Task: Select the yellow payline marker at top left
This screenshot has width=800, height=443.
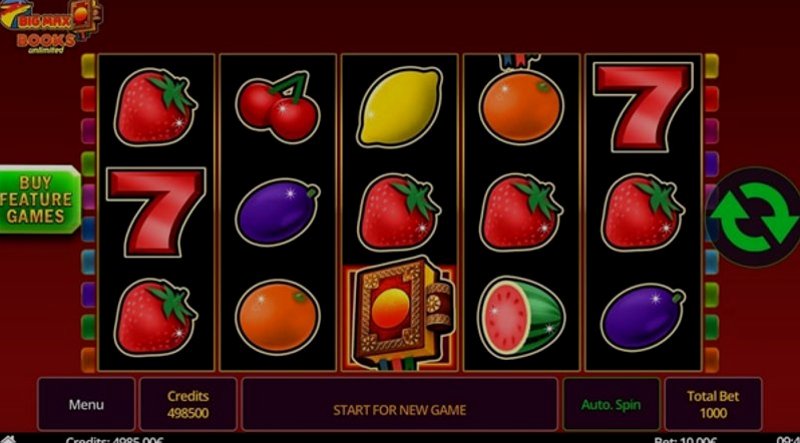Action: (x=88, y=66)
